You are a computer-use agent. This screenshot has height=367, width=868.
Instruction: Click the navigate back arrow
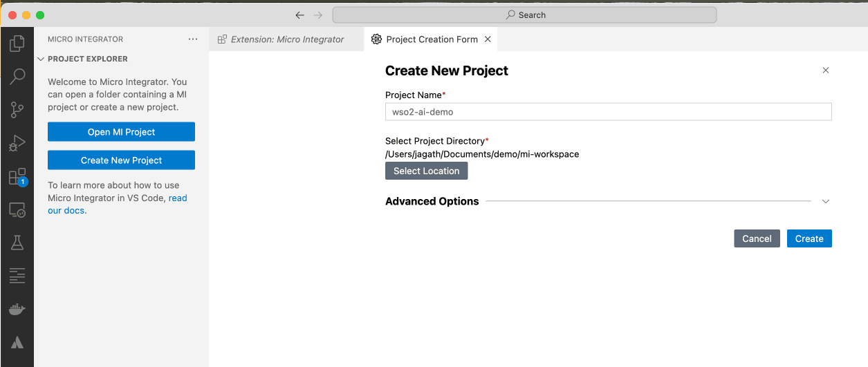pos(299,15)
